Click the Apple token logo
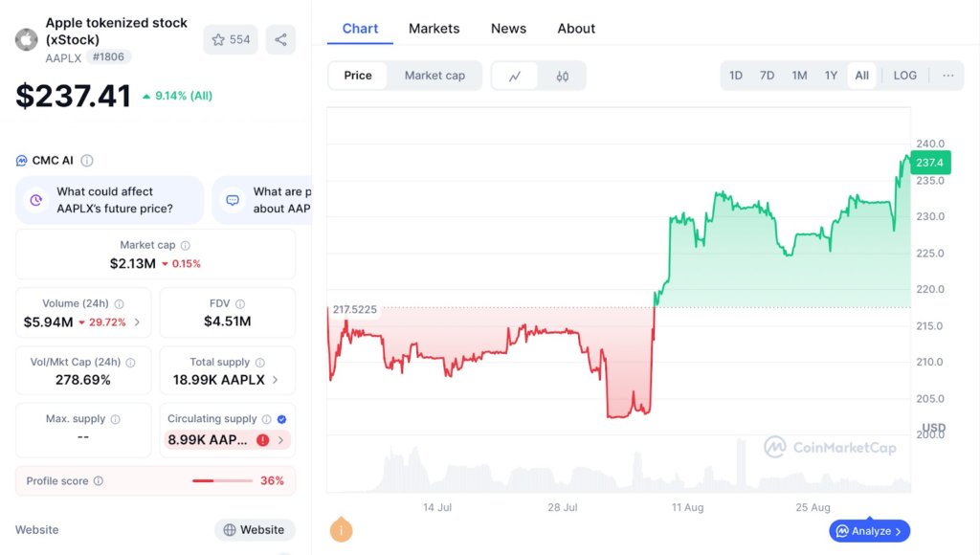980x555 pixels. click(26, 39)
